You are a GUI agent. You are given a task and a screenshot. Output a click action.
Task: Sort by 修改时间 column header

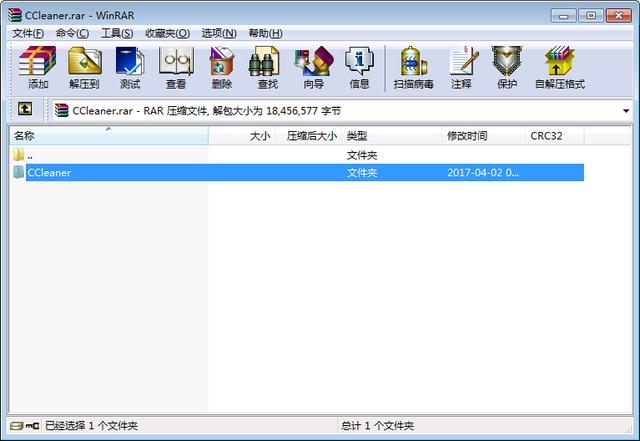pos(484,136)
